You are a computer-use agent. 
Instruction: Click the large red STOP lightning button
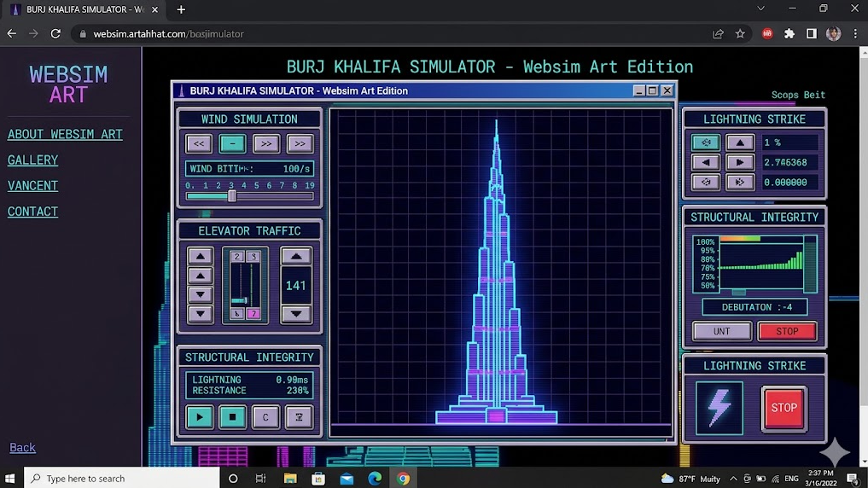[x=784, y=409]
